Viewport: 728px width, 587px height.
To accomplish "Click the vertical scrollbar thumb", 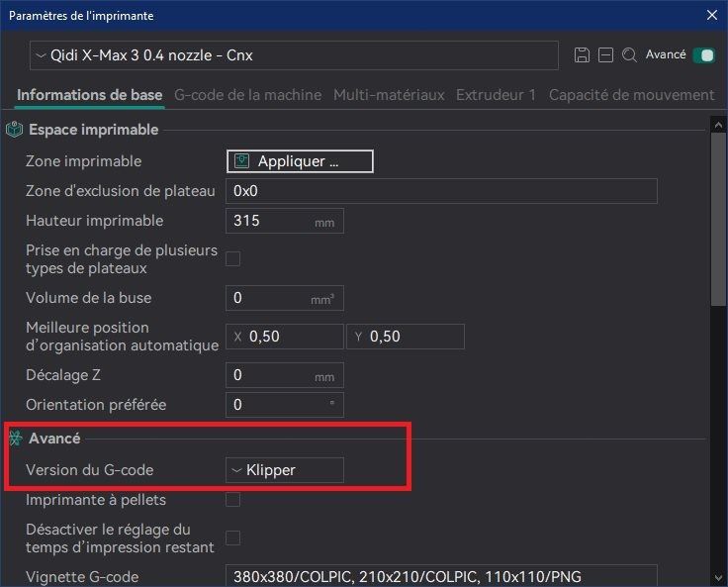I will (718, 220).
